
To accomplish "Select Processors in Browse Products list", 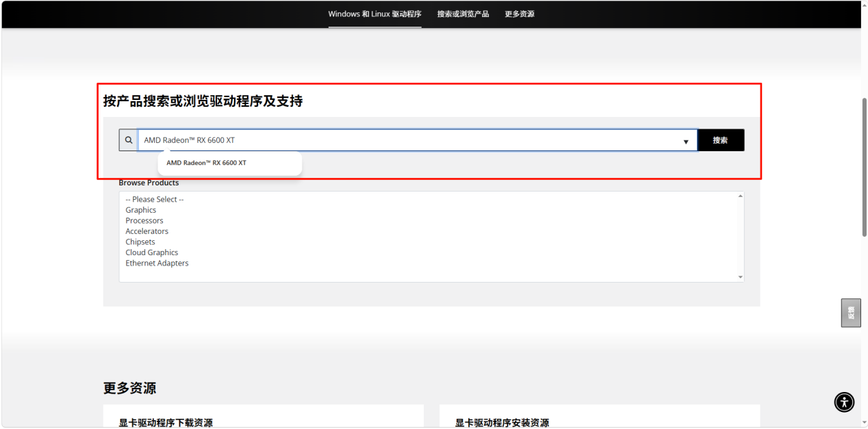I will click(144, 220).
